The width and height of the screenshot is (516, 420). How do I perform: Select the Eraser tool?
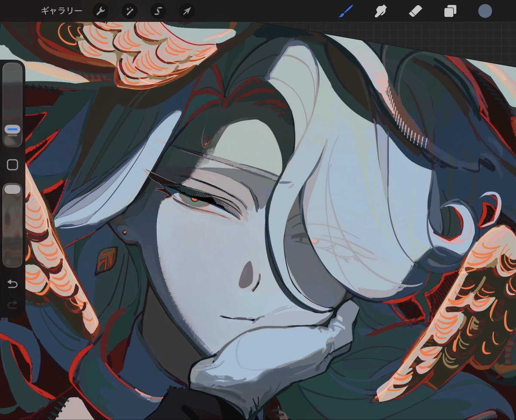pyautogui.click(x=415, y=11)
